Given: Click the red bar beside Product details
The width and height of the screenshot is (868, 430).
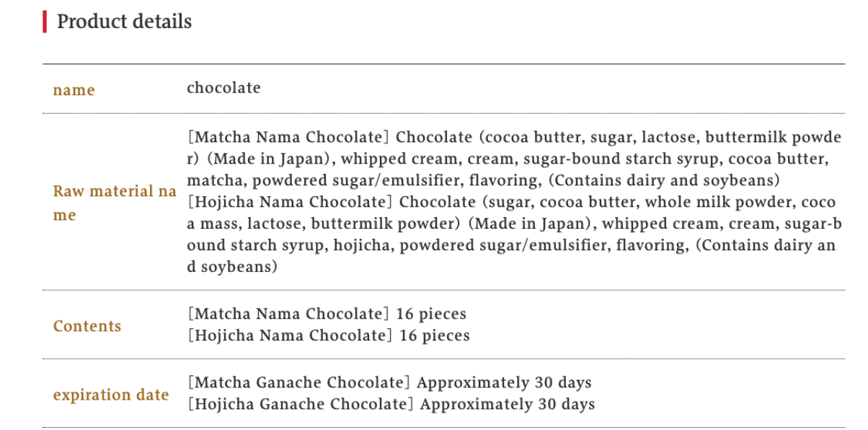Looking at the screenshot, I should click(45, 22).
